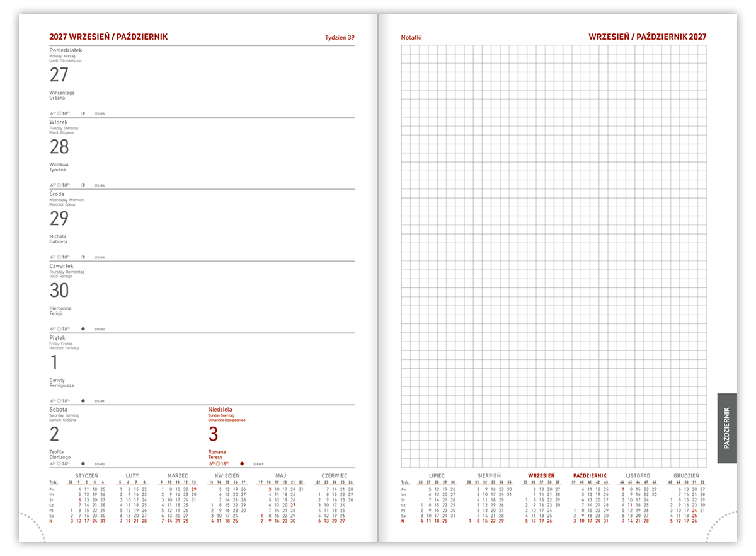Select the 'Poniedziałek' day heading
This screenshot has height=556, width=756.
coord(66,50)
